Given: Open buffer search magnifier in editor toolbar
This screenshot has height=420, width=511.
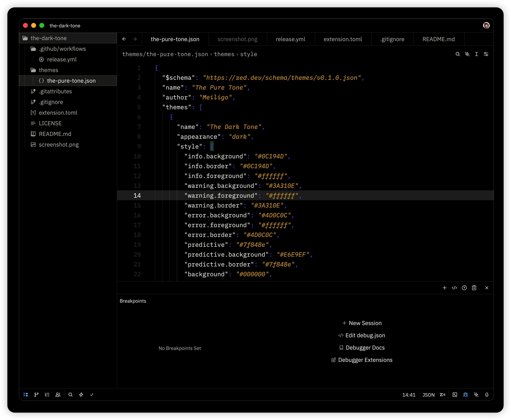Looking at the screenshot, I should (458, 54).
